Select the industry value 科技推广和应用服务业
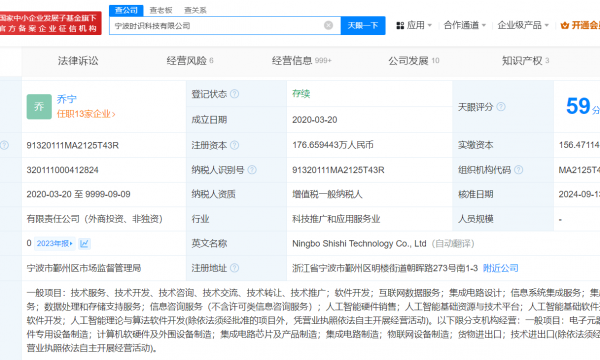The width and height of the screenshot is (600, 360). (336, 219)
